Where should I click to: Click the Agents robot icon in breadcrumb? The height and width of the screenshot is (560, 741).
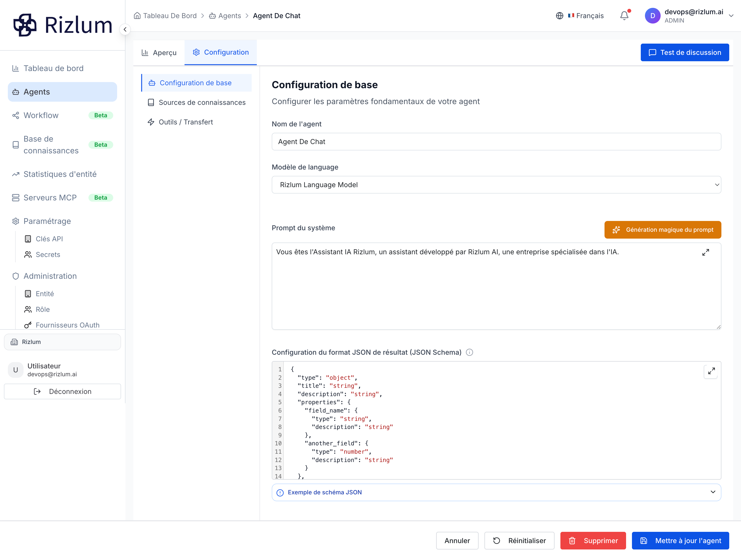click(x=212, y=16)
